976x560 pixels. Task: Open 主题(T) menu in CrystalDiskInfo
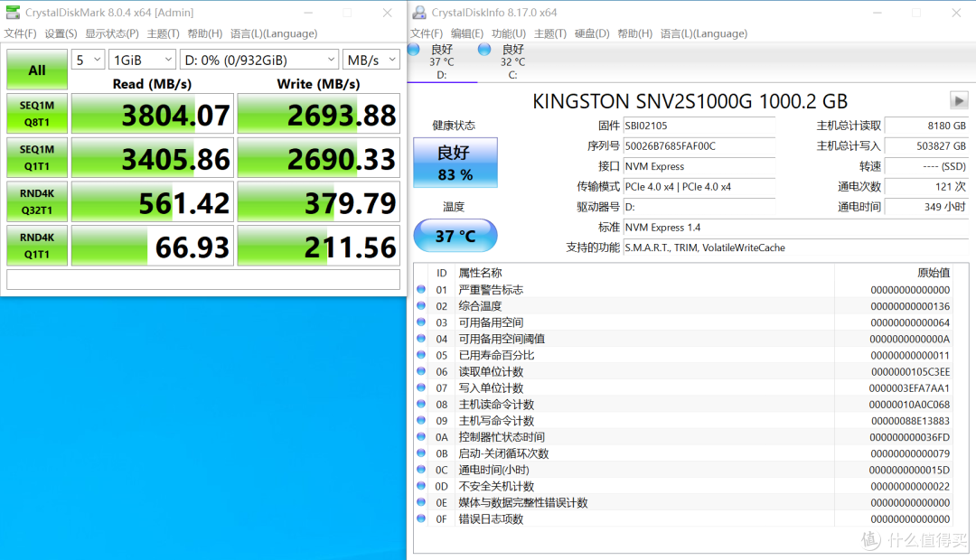[550, 33]
